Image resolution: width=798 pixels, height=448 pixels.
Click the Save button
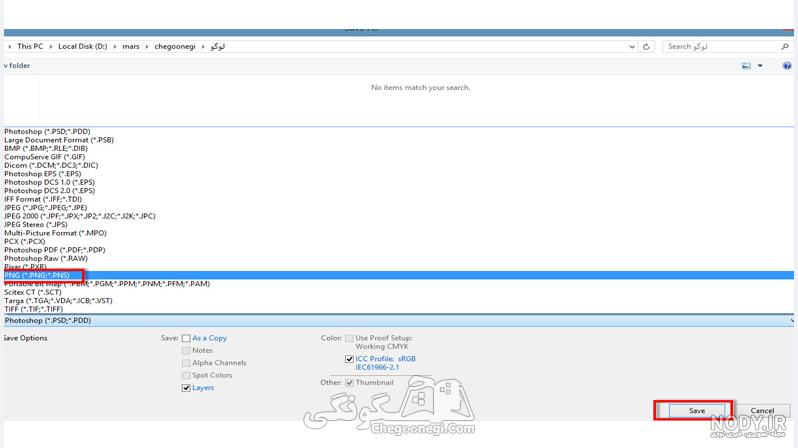click(697, 410)
